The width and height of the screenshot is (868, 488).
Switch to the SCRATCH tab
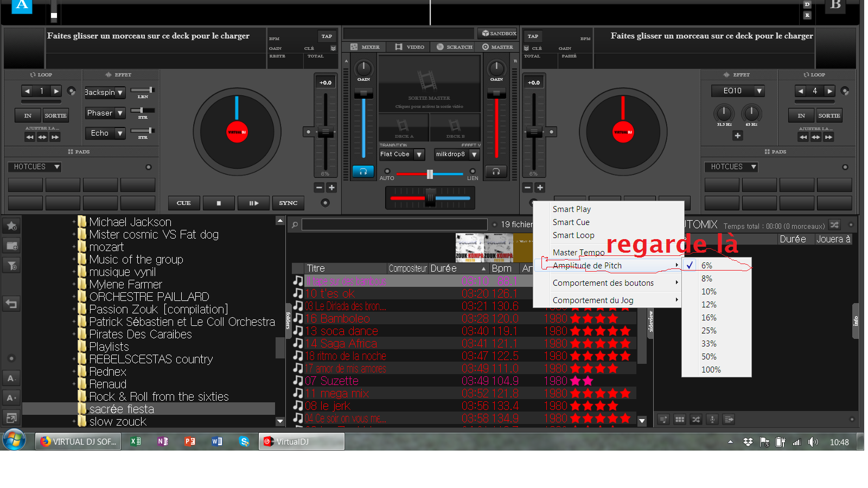(x=455, y=47)
